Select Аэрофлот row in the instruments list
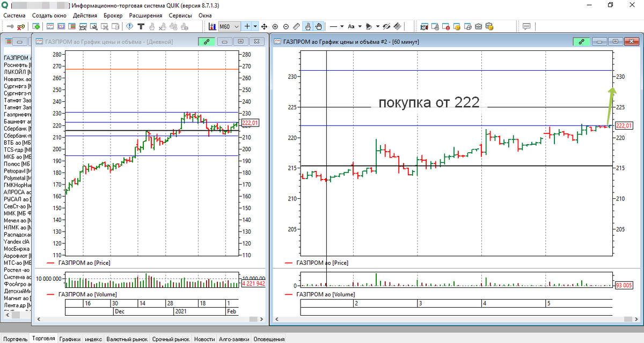The height and width of the screenshot is (343, 644). [17, 256]
